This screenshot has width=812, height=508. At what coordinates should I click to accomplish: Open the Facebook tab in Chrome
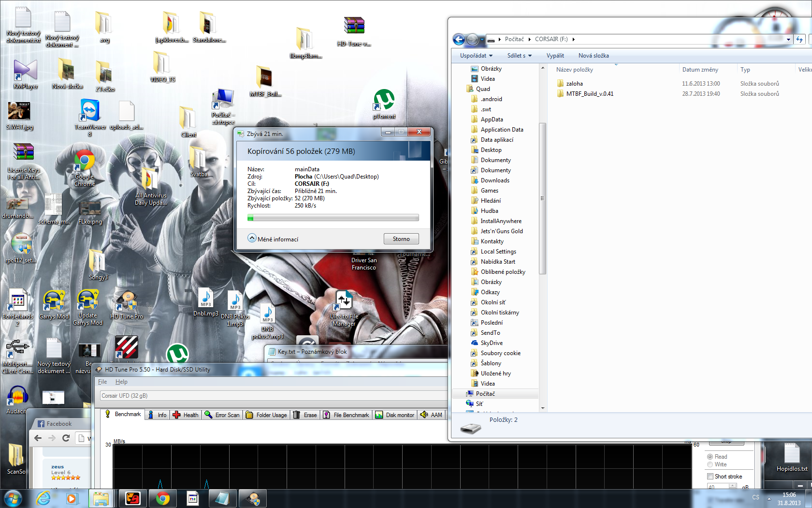point(60,424)
